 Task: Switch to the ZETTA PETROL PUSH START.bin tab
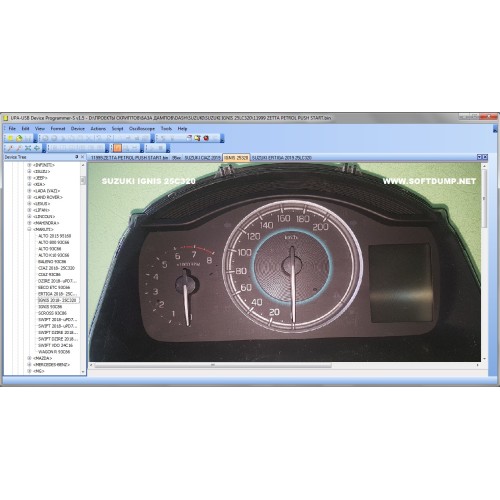click(129, 158)
